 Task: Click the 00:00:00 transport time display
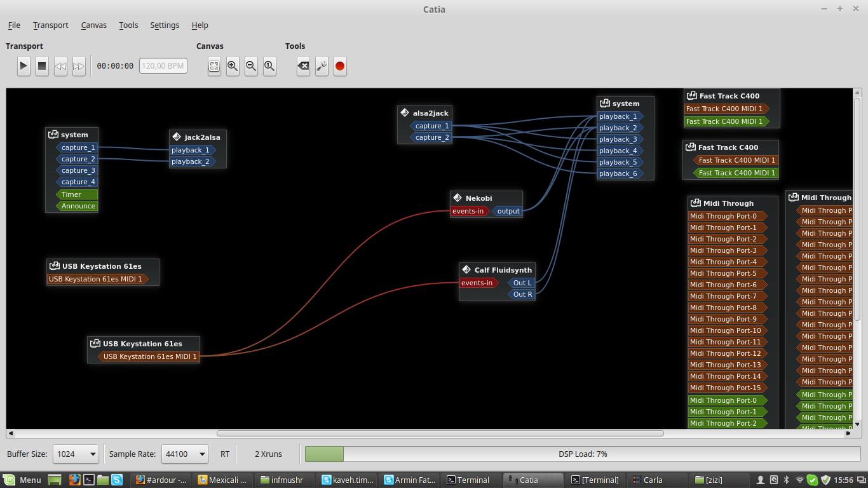(x=115, y=65)
